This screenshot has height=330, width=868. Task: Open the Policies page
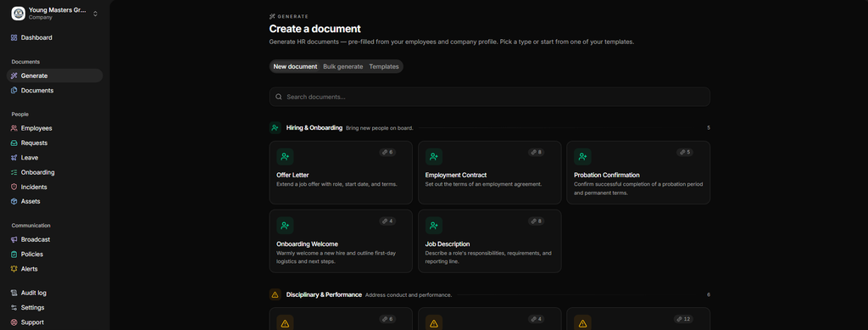tap(54, 254)
